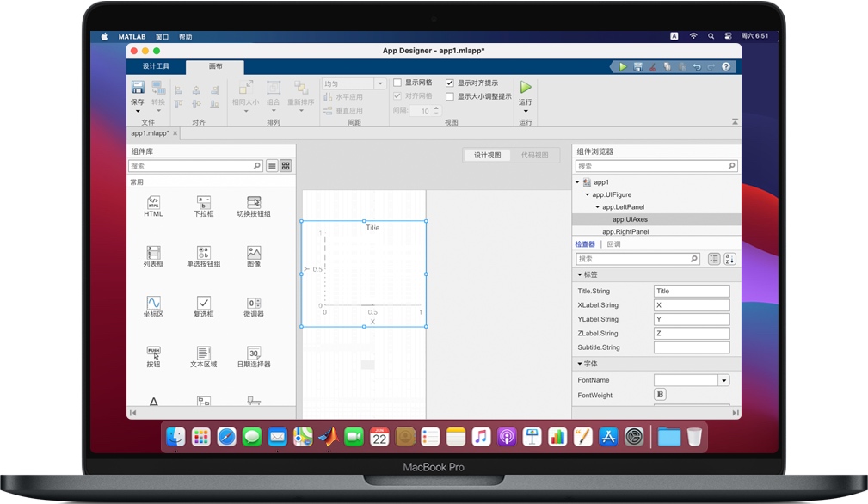Switch component library to list view icon

pyautogui.click(x=272, y=163)
